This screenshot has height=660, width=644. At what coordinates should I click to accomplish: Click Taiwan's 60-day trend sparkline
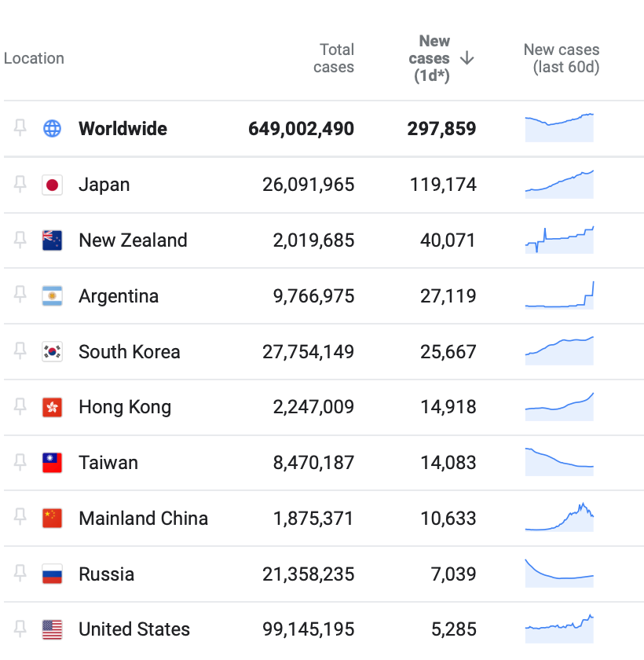click(x=559, y=460)
